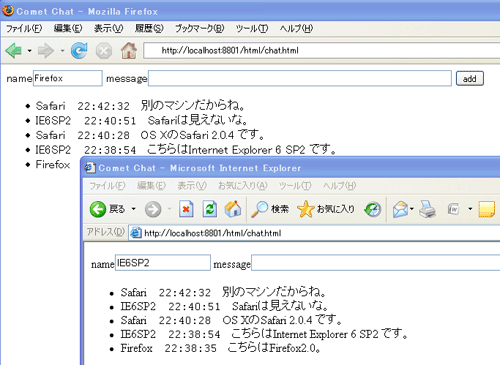
Task: Click IE yellow note icon
Action: pyautogui.click(x=487, y=209)
